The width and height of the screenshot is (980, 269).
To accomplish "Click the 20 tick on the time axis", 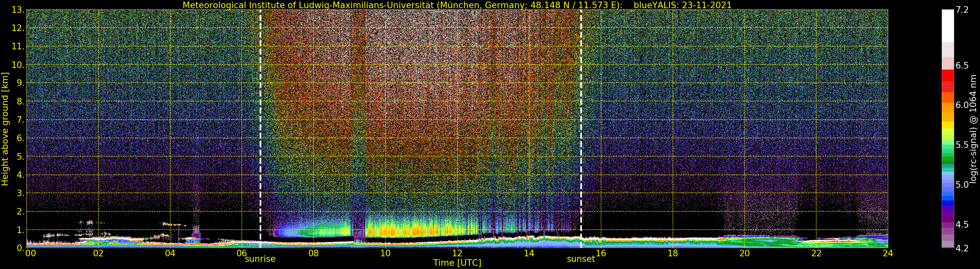I will (x=744, y=253).
